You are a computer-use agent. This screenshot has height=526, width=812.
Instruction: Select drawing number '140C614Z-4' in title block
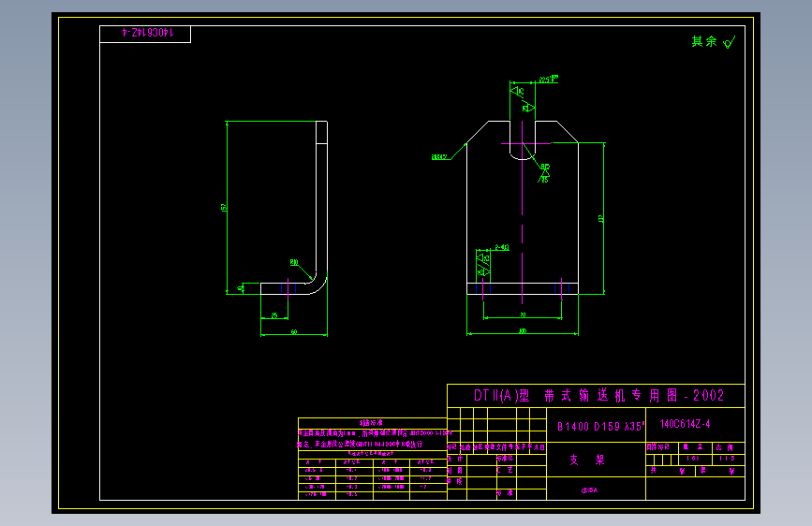685,424
